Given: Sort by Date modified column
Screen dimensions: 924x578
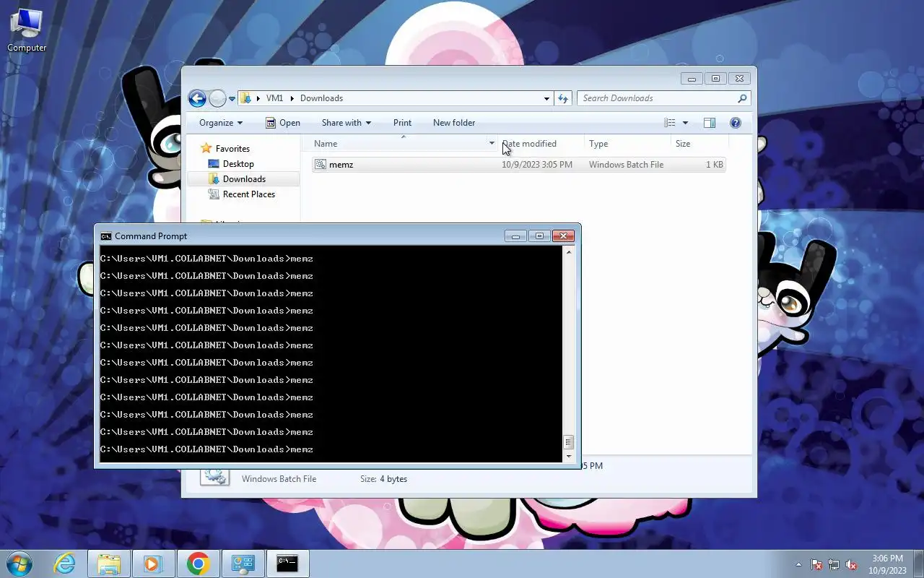Looking at the screenshot, I should point(529,144).
